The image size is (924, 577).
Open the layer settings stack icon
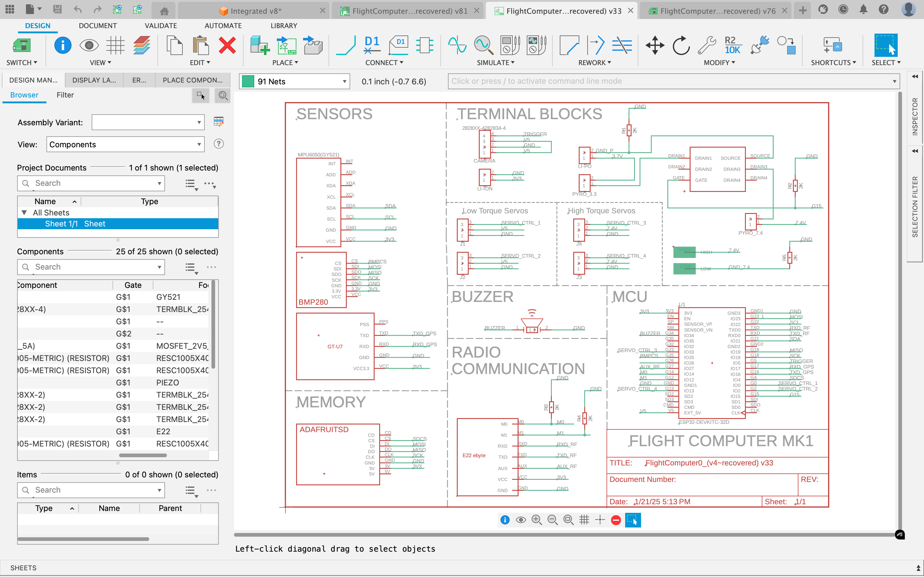coord(141,46)
